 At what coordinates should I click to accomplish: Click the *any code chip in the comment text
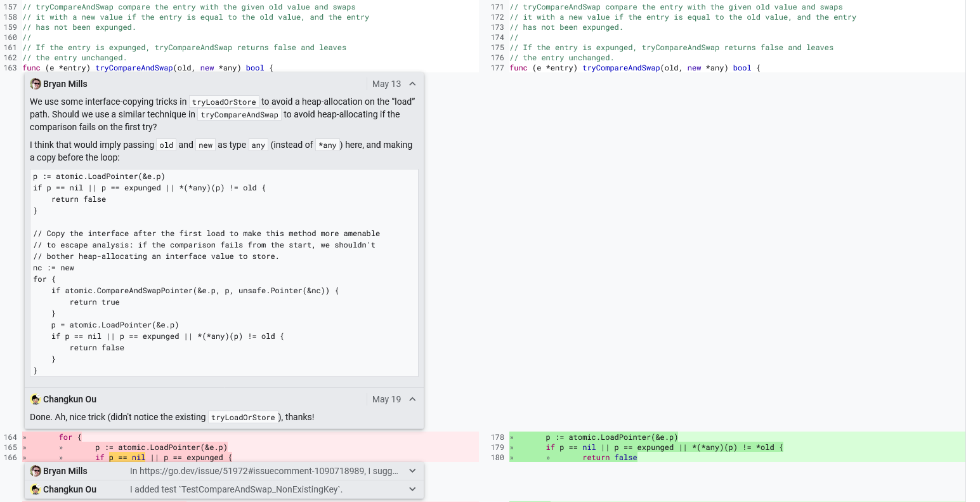click(x=327, y=145)
